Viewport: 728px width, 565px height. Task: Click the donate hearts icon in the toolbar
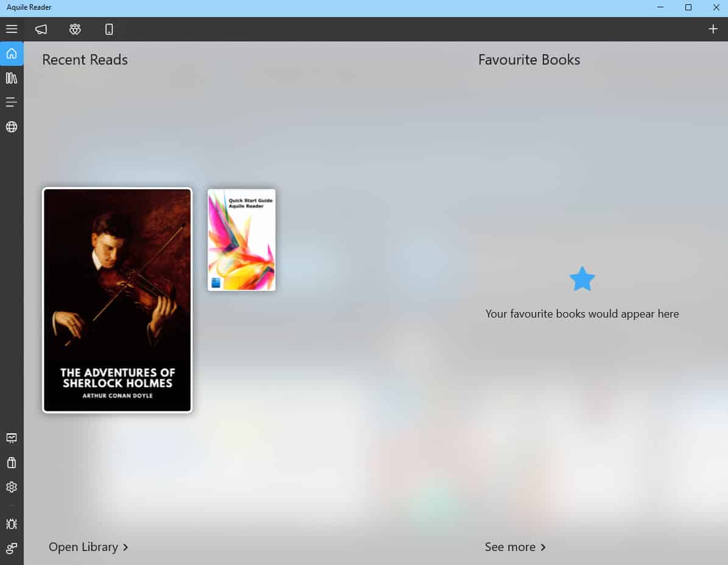pyautogui.click(x=75, y=29)
